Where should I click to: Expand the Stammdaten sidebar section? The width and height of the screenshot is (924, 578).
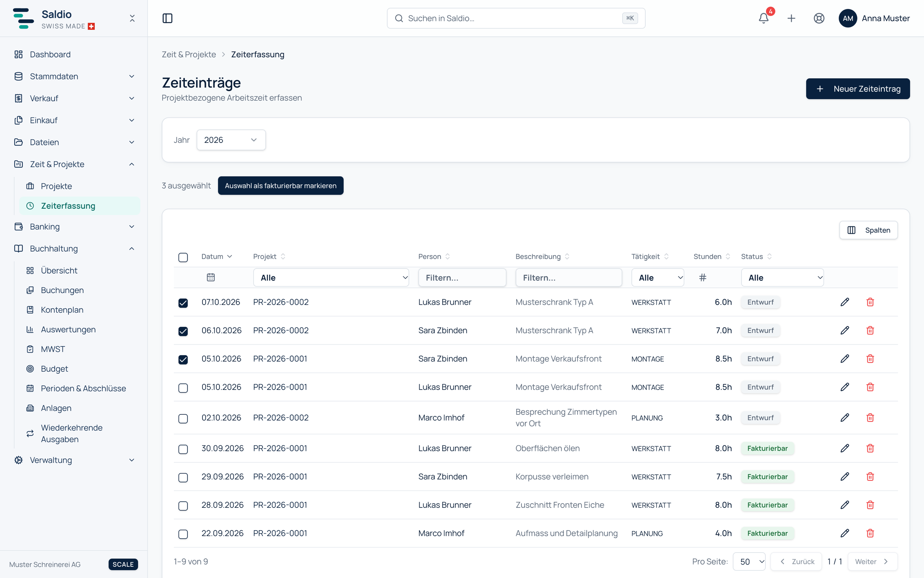74,76
